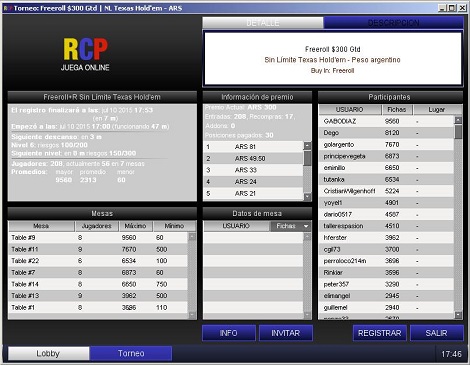Sort participants by the USUARIO column
The width and height of the screenshot is (470, 365).
[x=350, y=110]
